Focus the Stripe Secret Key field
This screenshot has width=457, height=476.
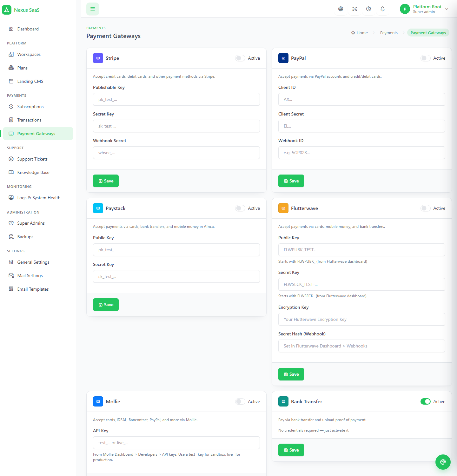[176, 126]
